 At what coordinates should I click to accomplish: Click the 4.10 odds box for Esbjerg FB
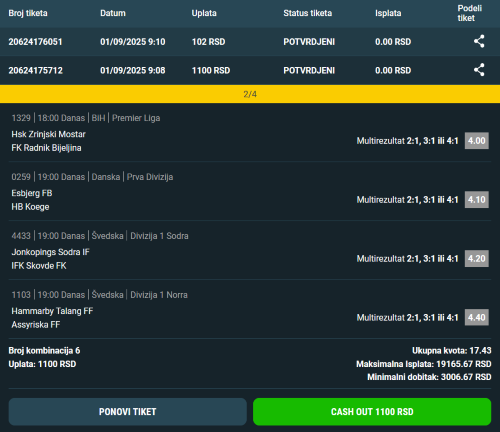pos(477,200)
